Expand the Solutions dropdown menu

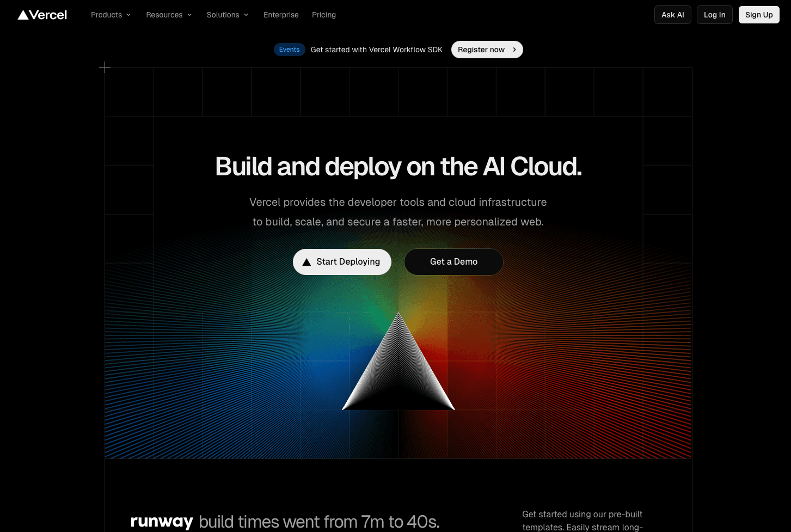(x=228, y=15)
